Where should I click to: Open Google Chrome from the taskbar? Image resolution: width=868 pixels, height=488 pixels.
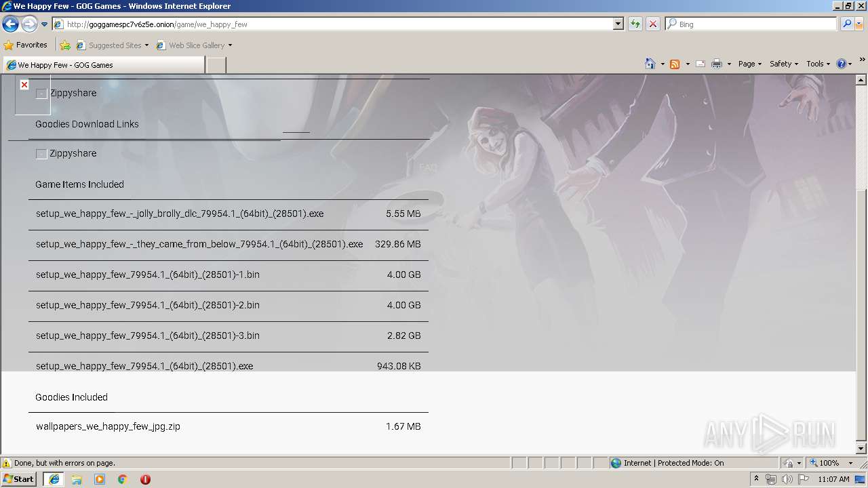(x=122, y=479)
